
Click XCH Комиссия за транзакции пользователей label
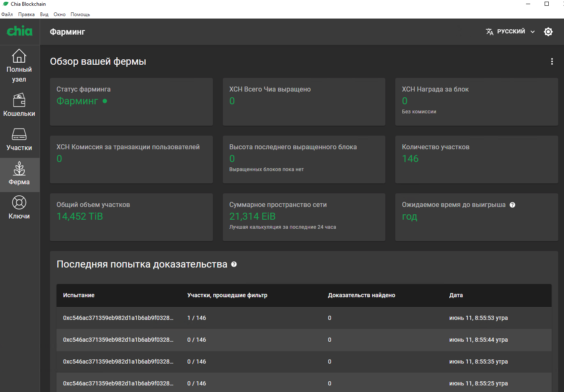coord(128,147)
